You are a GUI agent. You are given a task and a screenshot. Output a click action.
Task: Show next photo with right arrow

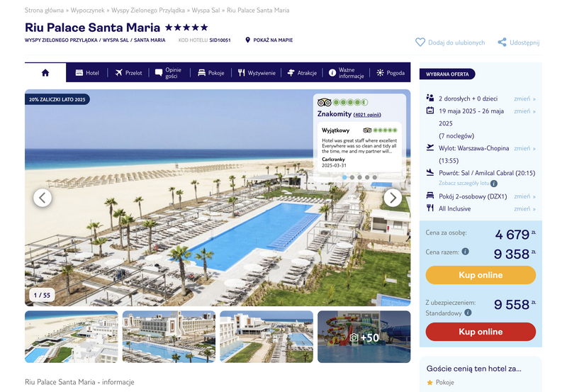[x=393, y=198]
